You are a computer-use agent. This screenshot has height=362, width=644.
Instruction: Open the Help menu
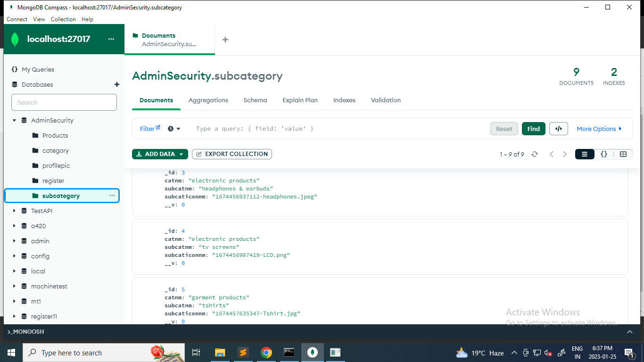[87, 19]
